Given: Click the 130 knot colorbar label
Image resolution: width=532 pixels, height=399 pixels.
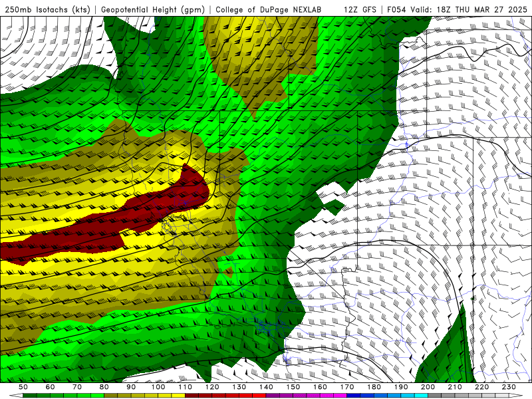Looking at the screenshot, I should point(239,387).
